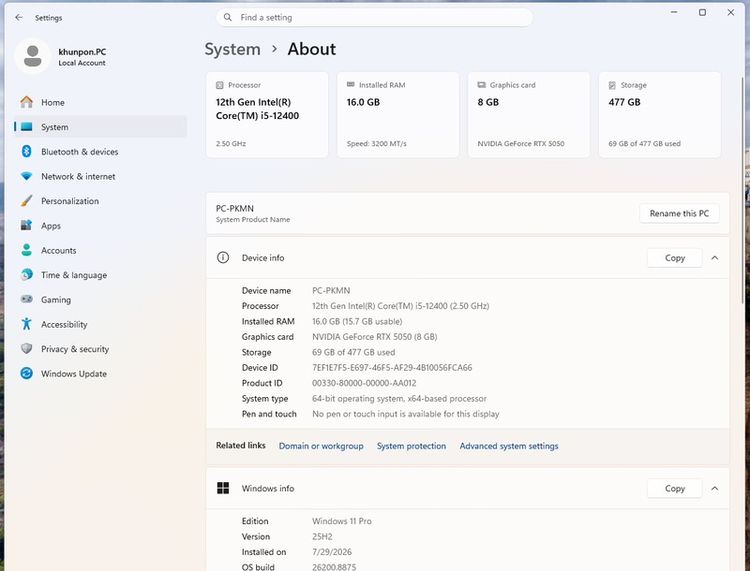This screenshot has width=750, height=571.
Task: Click the OS build value 26200.8875
Action: coord(334,567)
